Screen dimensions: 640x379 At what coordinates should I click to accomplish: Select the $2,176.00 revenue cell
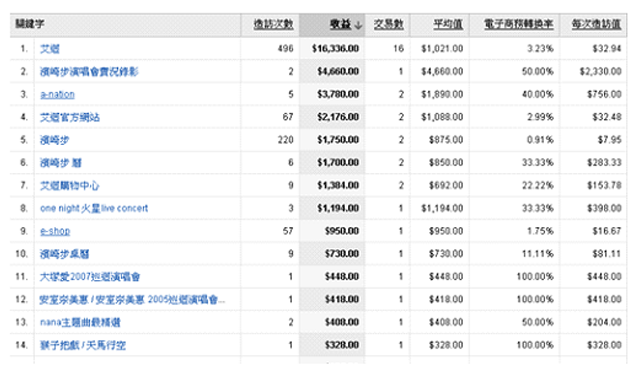338,117
